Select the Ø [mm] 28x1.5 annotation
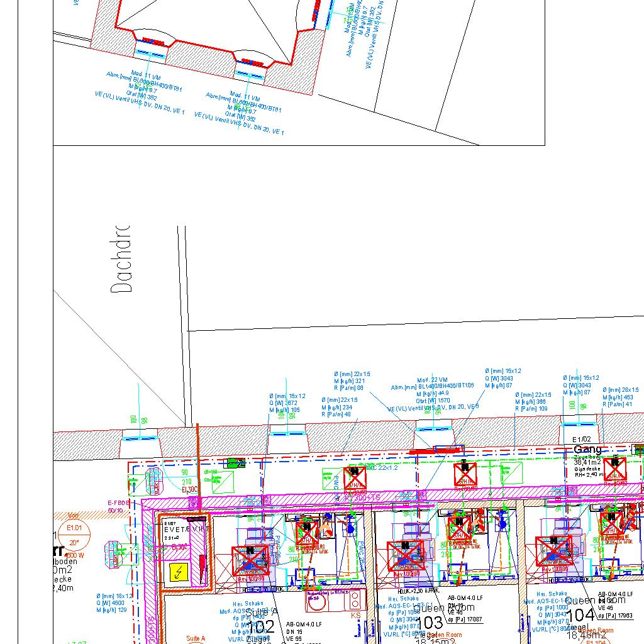The width and height of the screenshot is (644, 644). coord(621,390)
